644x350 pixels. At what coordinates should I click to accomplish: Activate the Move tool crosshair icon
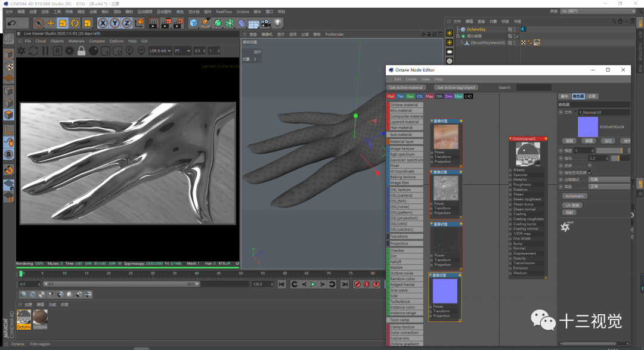pyautogui.click(x=51, y=23)
